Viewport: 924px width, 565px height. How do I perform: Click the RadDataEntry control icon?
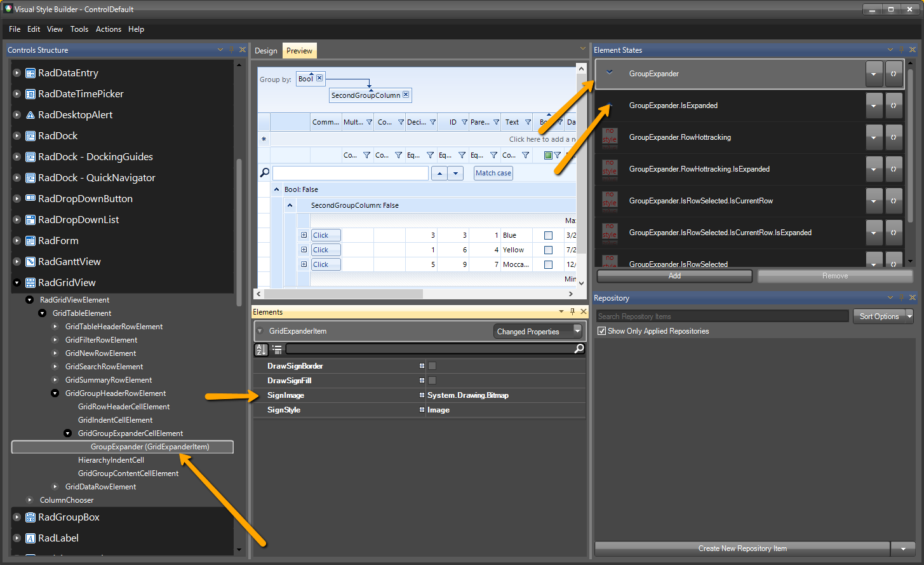30,73
